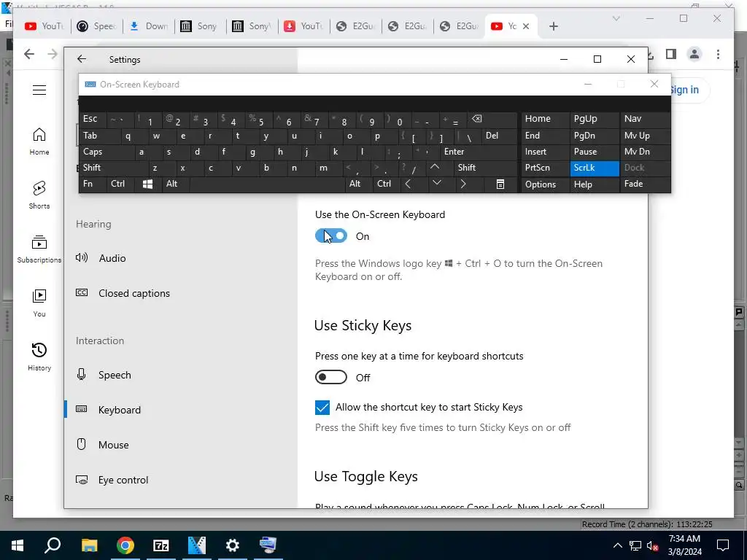Viewport: 747px width, 560px height.
Task: Click the Fn key on the on-screen keyboard
Action: 93,184
